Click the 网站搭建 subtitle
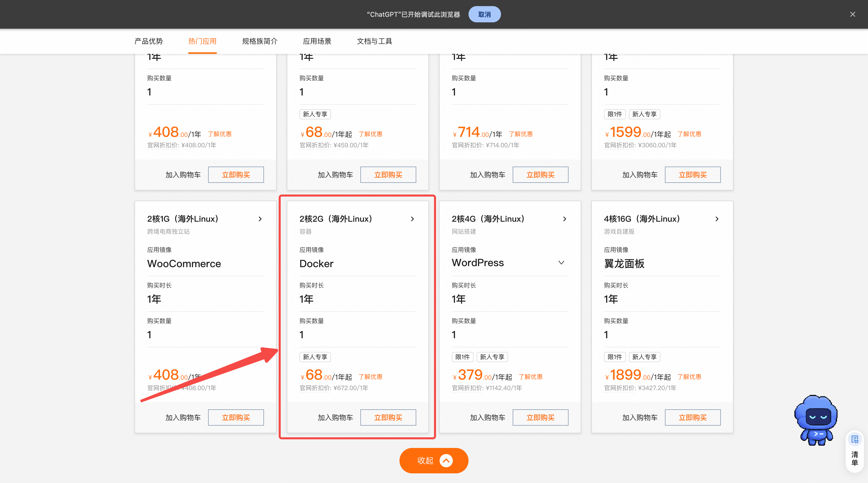Viewport: 868px width, 483px height. pos(464,232)
